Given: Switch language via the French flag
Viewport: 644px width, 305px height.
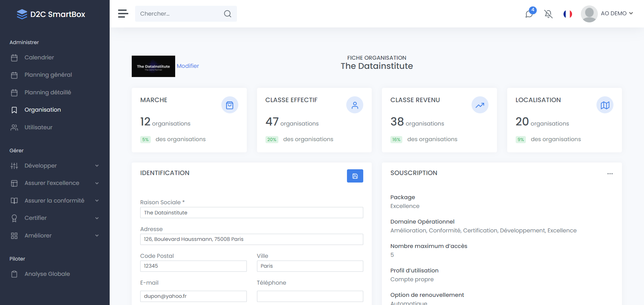Looking at the screenshot, I should [x=568, y=14].
